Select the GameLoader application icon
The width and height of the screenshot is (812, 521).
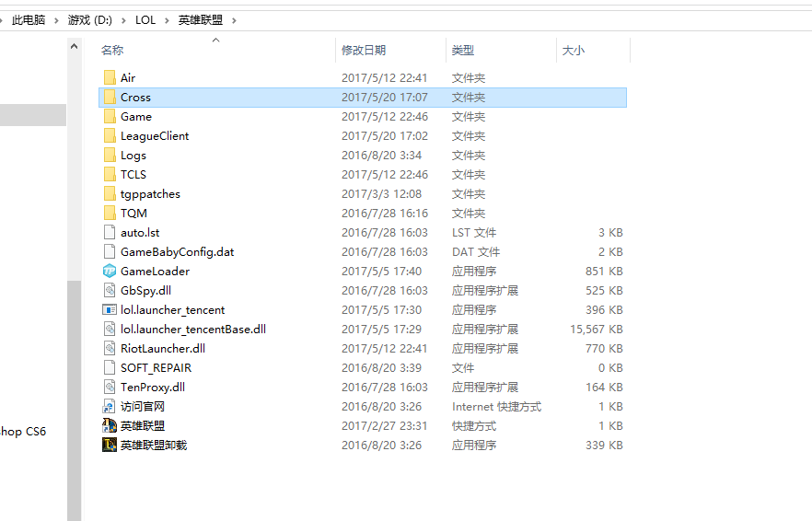pos(110,271)
